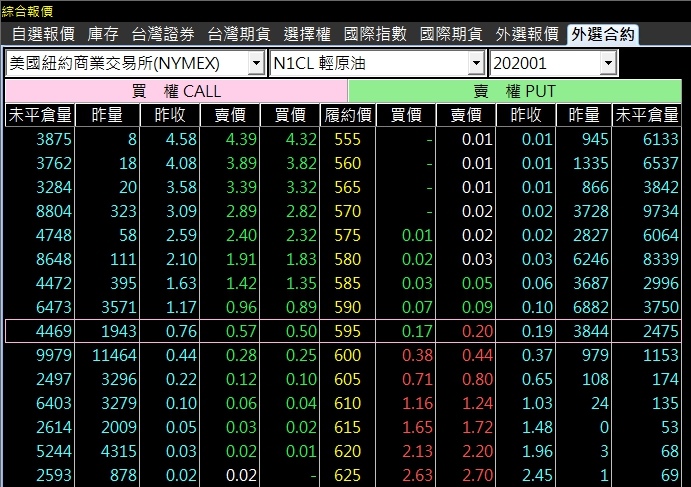Click put bid price 2.13
This screenshot has width=691, height=487.
417,451
